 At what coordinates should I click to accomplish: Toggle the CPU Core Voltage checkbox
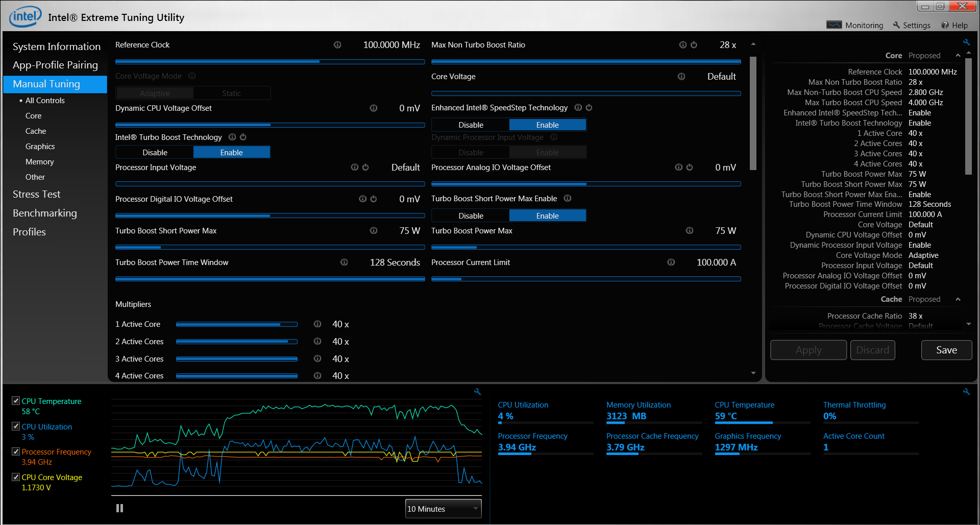[16, 477]
